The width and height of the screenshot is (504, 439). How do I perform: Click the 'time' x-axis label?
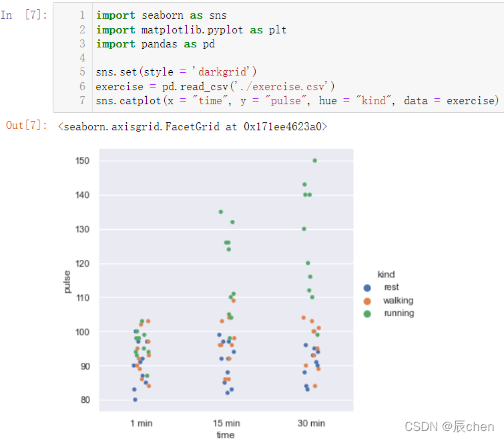226,435
